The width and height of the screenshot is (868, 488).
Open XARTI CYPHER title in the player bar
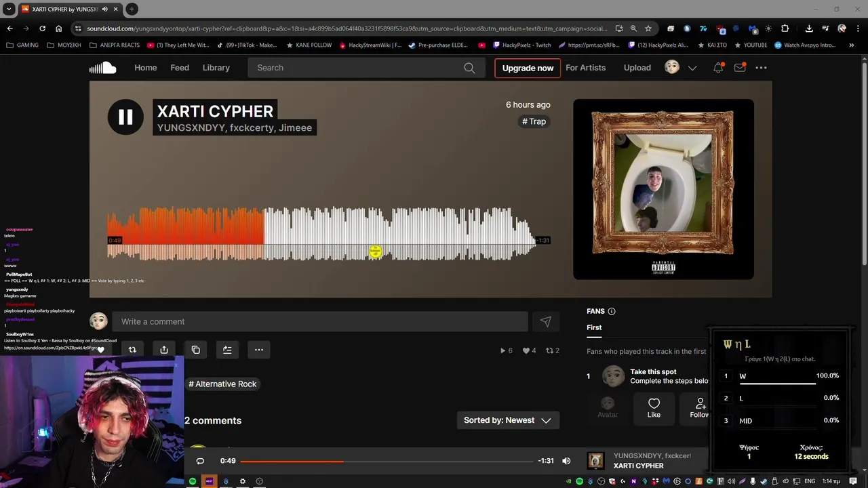click(639, 466)
